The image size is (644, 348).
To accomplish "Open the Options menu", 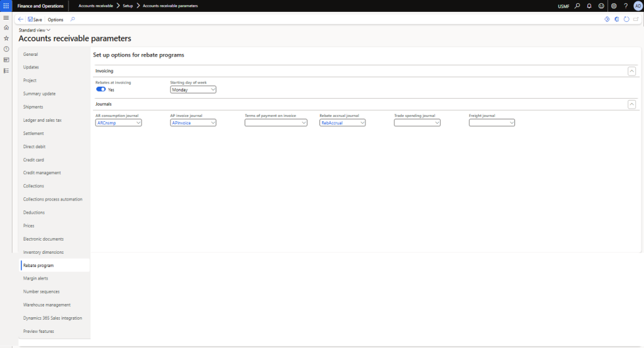I will click(55, 19).
